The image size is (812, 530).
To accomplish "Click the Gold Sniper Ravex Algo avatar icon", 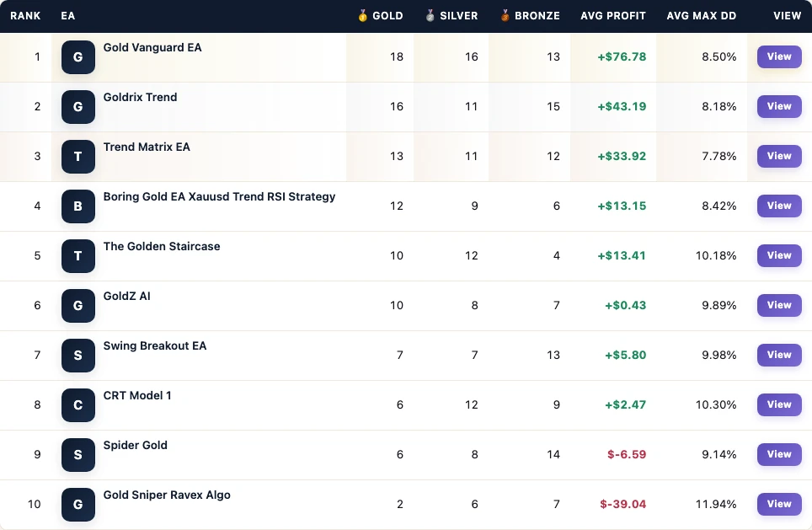I will [78, 505].
